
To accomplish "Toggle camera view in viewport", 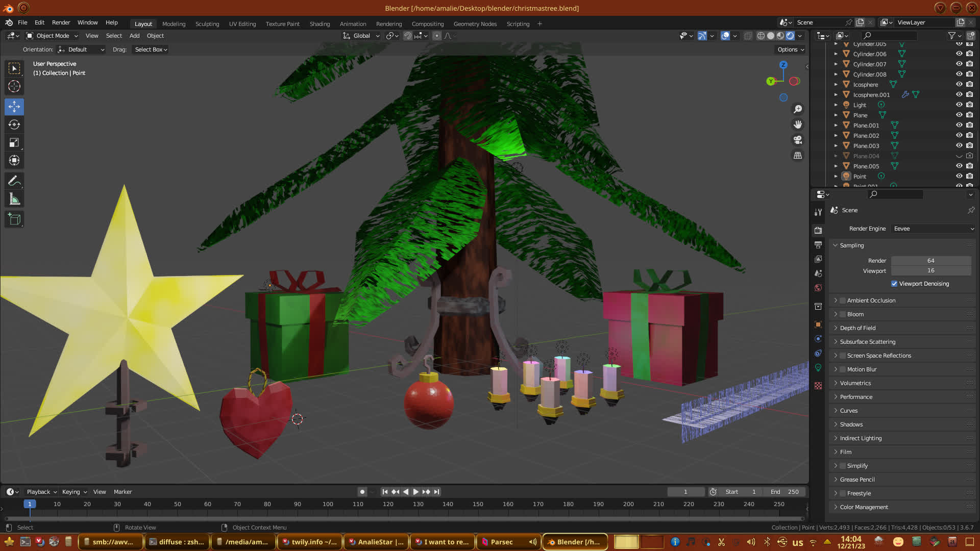I will point(798,140).
